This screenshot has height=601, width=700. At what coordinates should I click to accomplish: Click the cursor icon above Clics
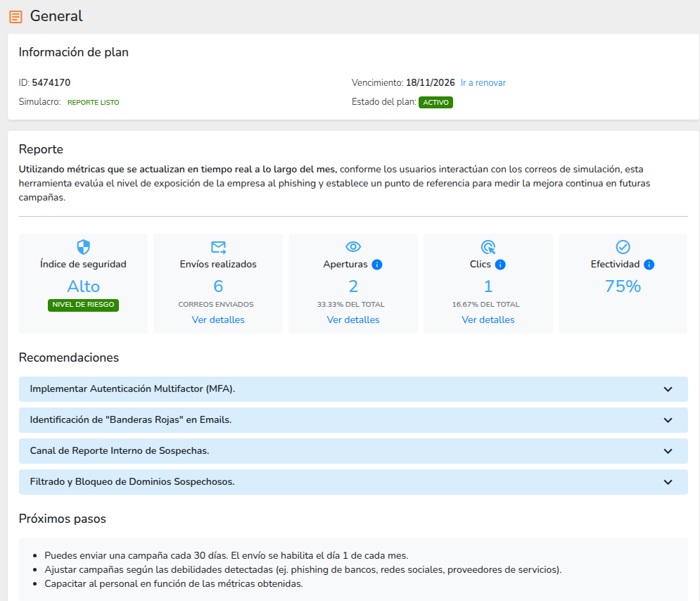point(488,247)
